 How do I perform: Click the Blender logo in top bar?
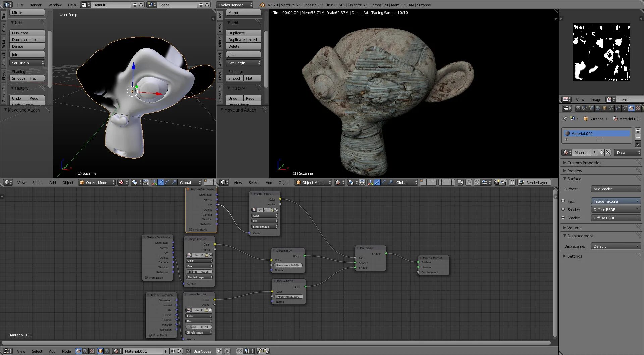coord(262,5)
